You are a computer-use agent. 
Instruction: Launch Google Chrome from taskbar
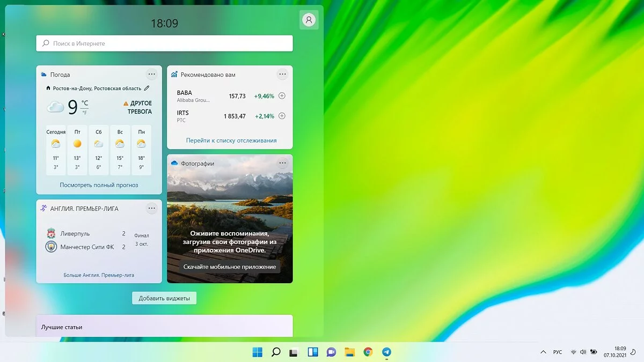point(368,352)
